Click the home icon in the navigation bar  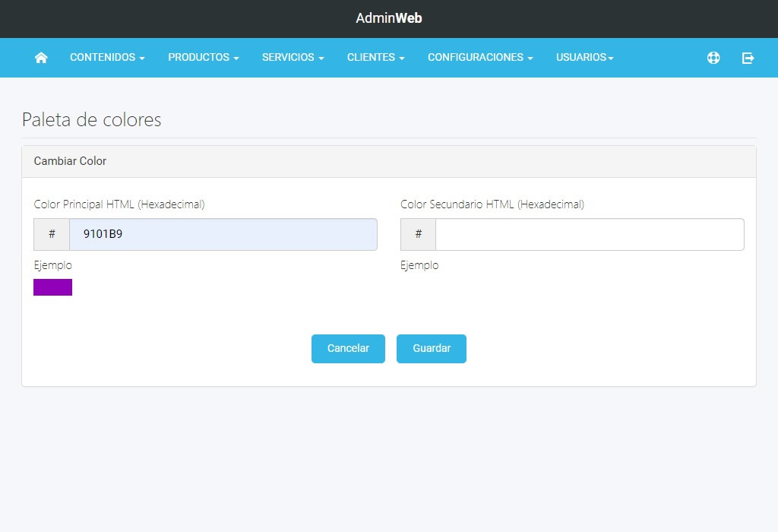(41, 57)
